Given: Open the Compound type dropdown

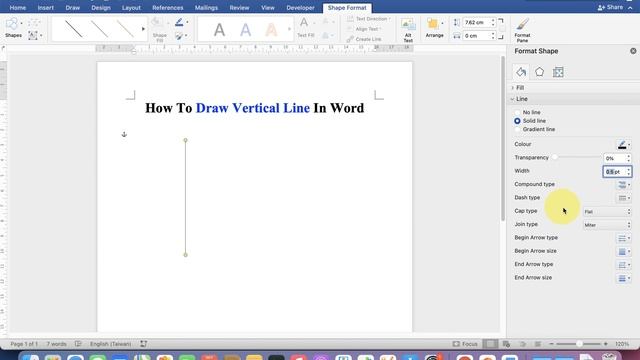Looking at the screenshot, I should coord(623,184).
